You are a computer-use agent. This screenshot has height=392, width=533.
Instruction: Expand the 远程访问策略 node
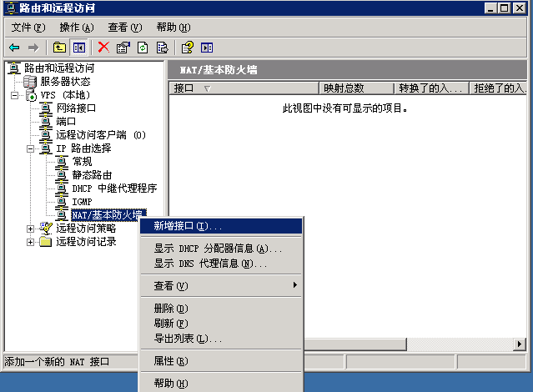pos(30,229)
